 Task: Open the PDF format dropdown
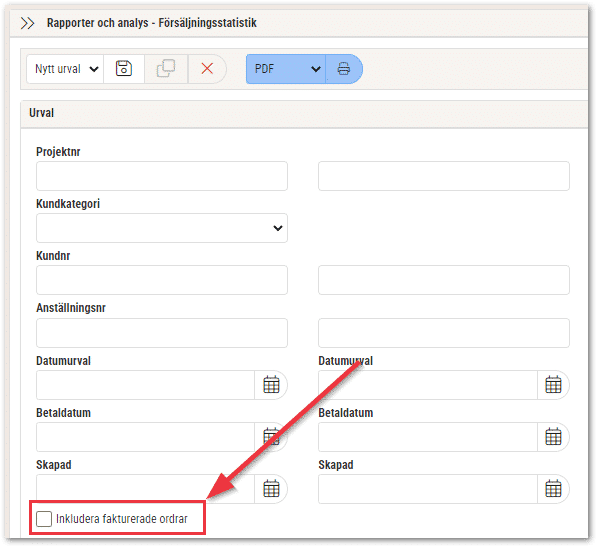tap(286, 69)
